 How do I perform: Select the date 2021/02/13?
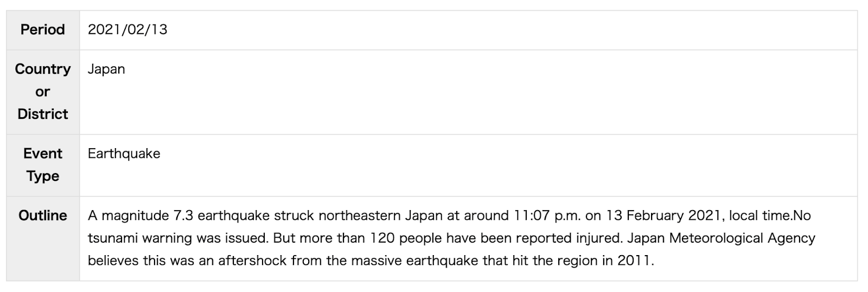pos(127,30)
